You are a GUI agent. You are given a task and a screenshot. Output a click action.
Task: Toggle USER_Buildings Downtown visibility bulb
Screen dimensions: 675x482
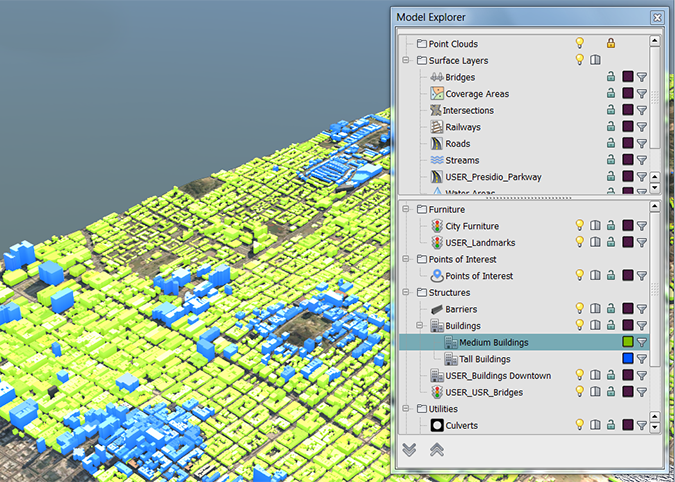pos(580,375)
